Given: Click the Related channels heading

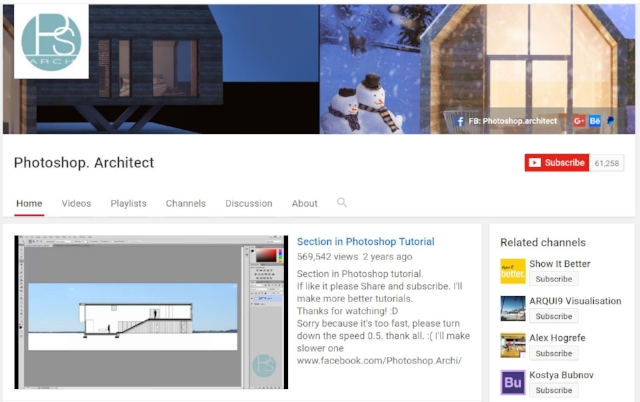Looking at the screenshot, I should pyautogui.click(x=543, y=242).
